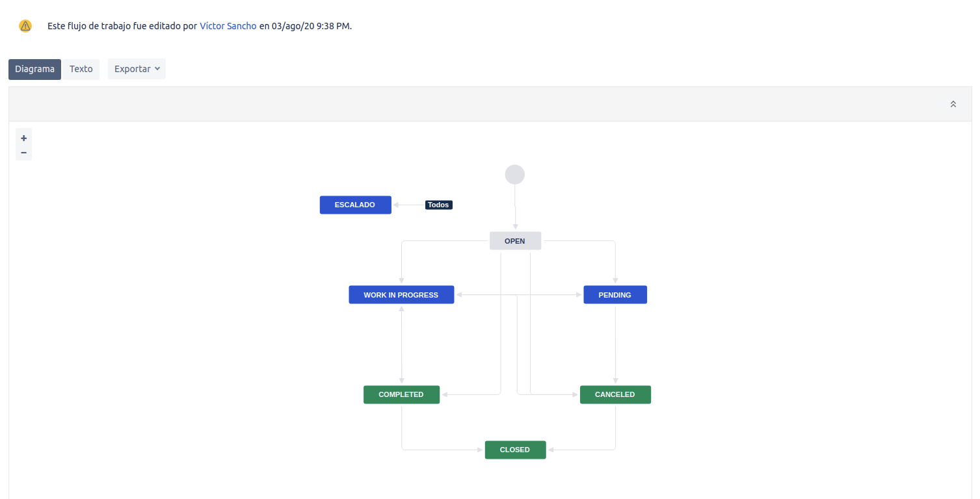The height and width of the screenshot is (499, 980).
Task: Click the initial start circle node
Action: tap(515, 174)
